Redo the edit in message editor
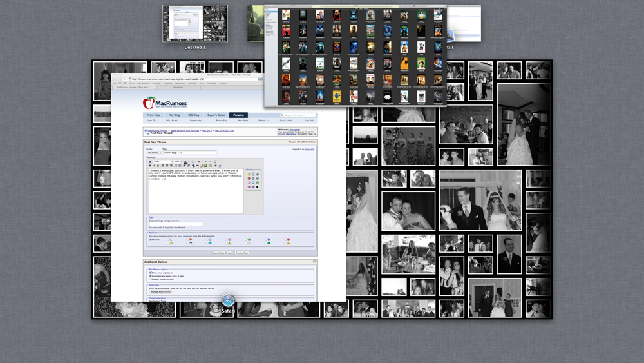The image size is (644, 363). [211, 162]
